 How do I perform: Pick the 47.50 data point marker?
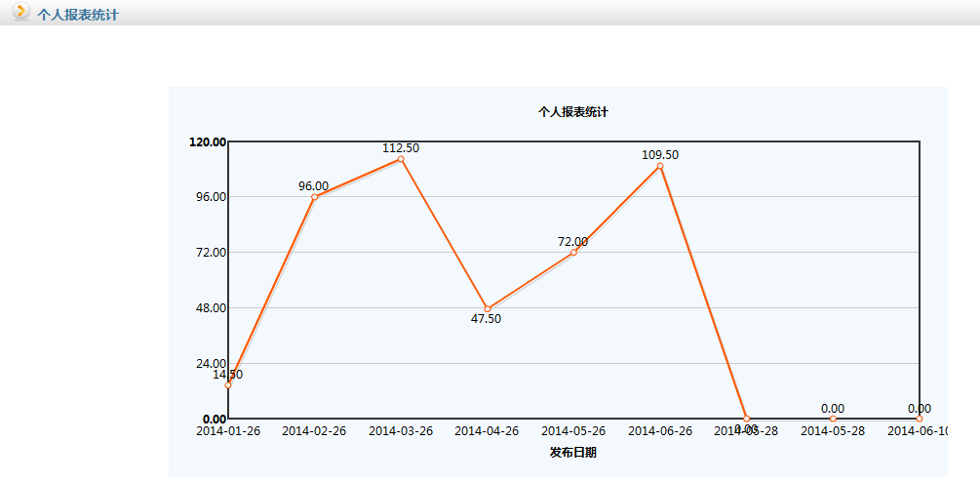[x=488, y=309]
